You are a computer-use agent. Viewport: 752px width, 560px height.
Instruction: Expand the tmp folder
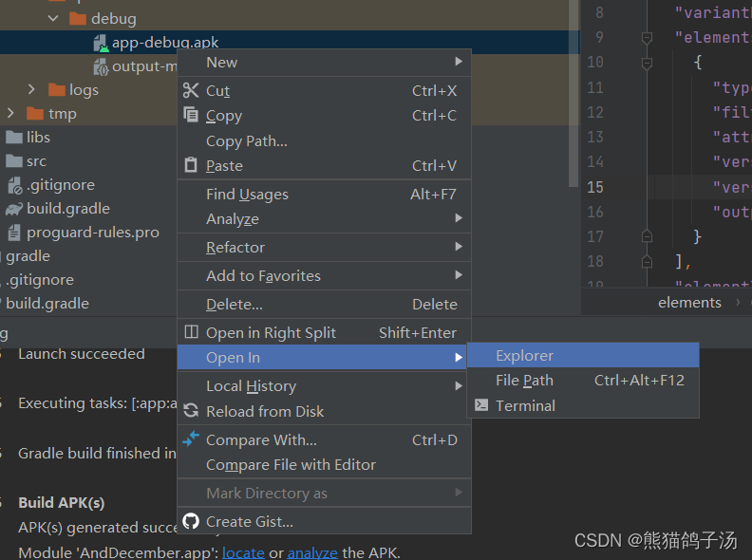(10, 114)
